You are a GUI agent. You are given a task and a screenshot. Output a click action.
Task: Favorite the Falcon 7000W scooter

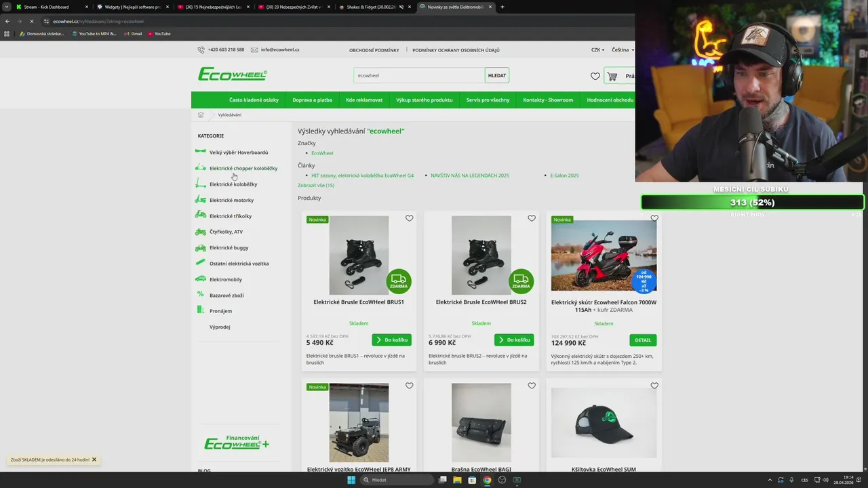(654, 218)
